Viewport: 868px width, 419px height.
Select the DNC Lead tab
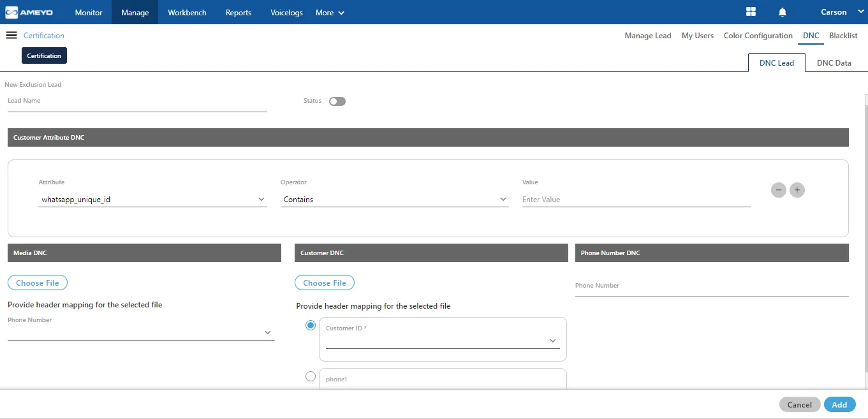click(777, 62)
